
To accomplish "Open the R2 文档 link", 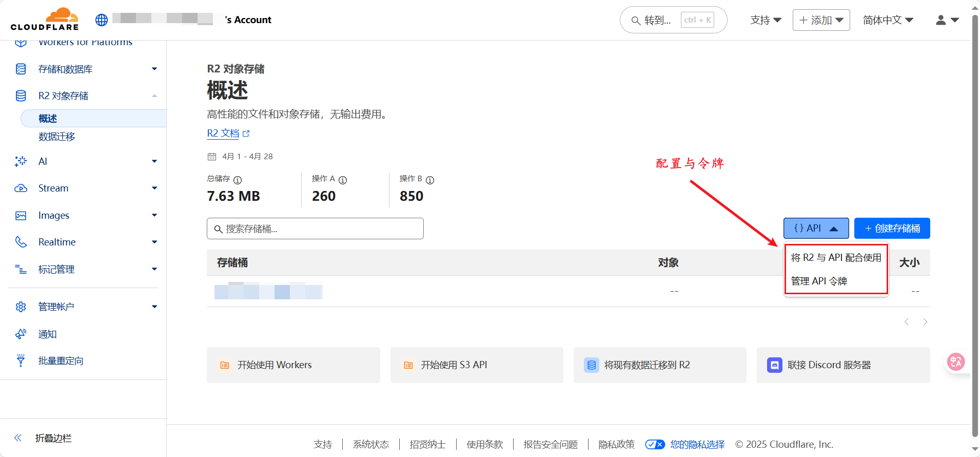I will 223,134.
